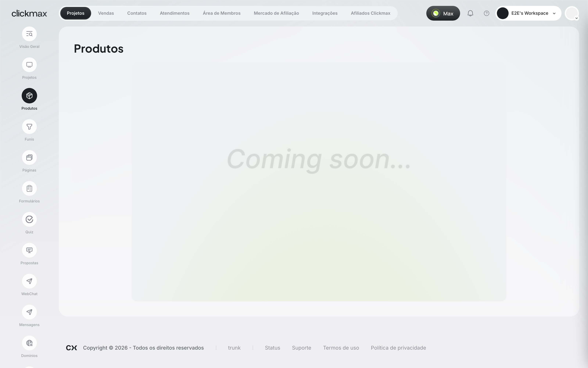Click the trunk version label in footer
This screenshot has height=368, width=588.
234,348
